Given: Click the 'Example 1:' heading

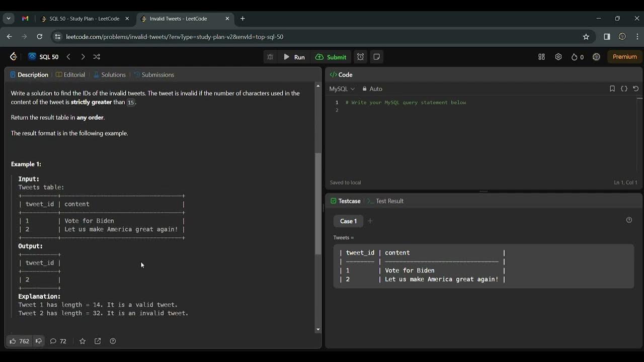Looking at the screenshot, I should 26,164.
